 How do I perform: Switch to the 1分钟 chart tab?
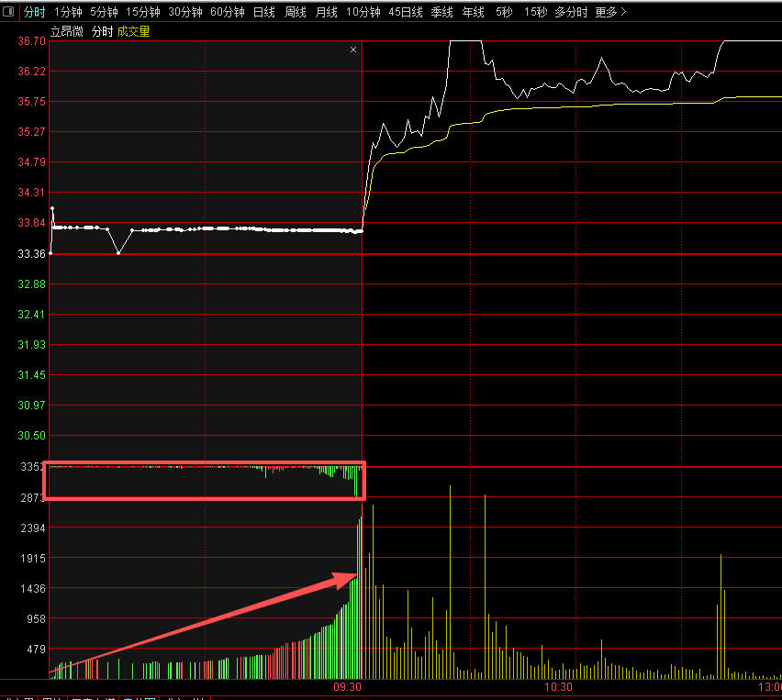click(x=68, y=12)
